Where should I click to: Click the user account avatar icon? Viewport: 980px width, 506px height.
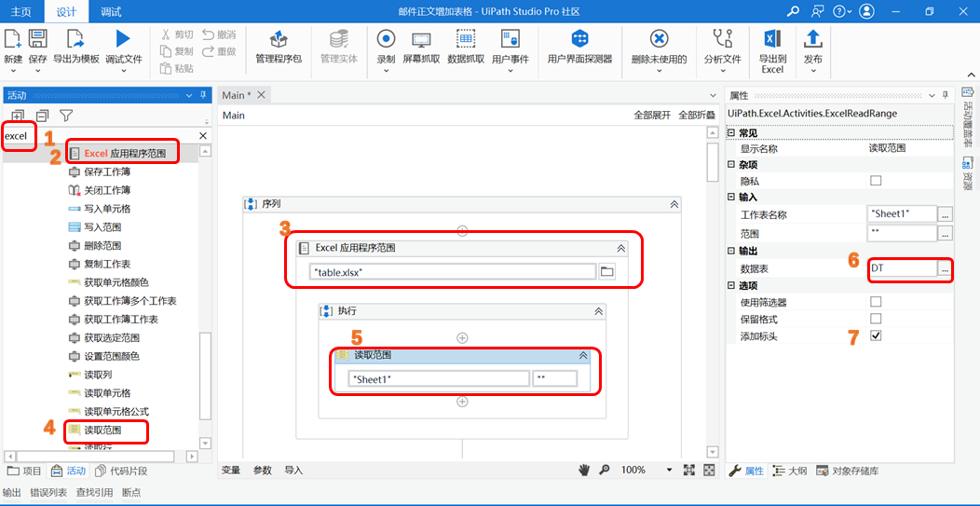(x=866, y=11)
